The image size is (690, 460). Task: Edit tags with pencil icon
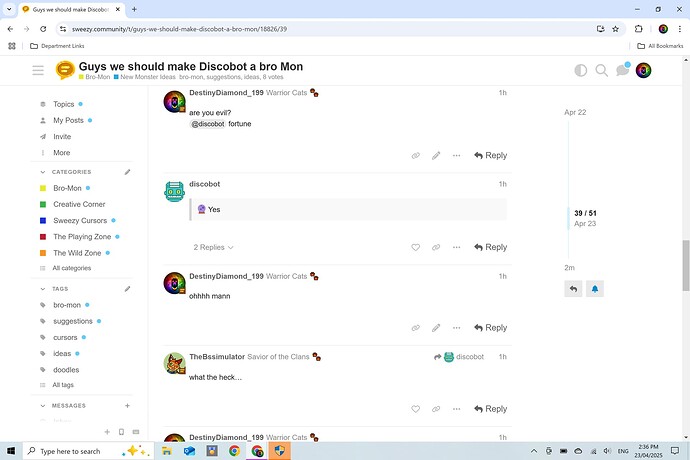(127, 289)
